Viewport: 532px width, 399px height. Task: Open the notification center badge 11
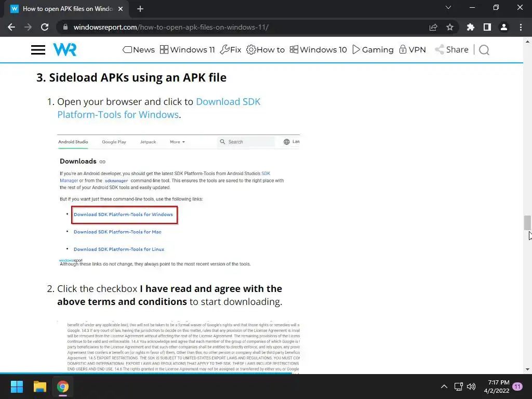(x=517, y=387)
